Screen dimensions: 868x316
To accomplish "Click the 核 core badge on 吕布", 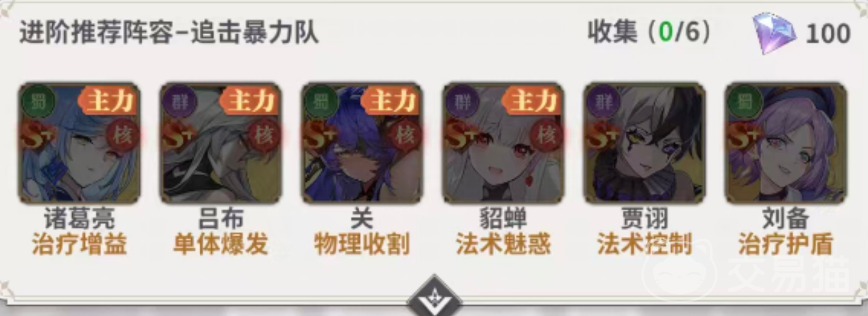I will click(263, 135).
